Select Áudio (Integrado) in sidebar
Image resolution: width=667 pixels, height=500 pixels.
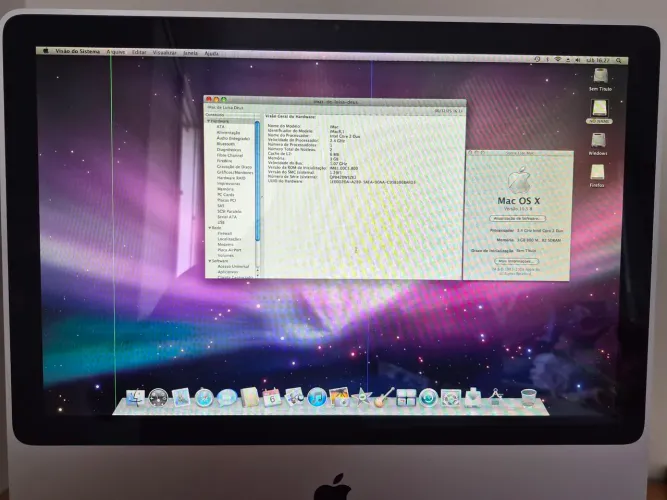click(x=233, y=138)
